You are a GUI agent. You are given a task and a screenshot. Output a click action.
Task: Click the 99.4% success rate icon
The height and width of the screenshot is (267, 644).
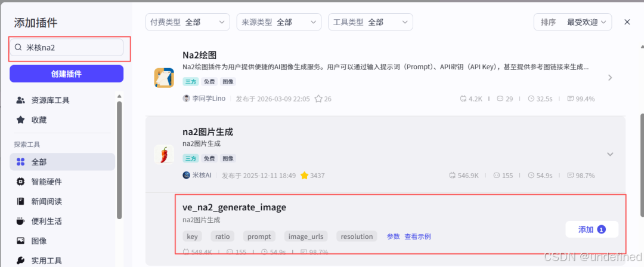[x=570, y=99]
